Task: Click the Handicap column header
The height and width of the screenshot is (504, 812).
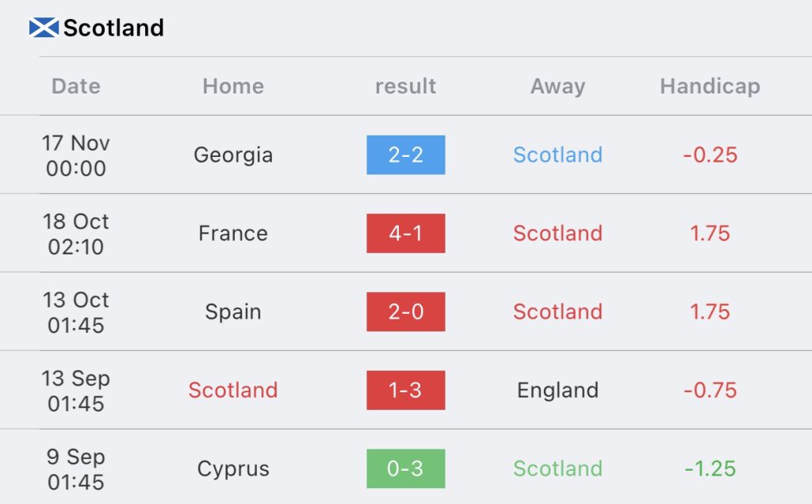Action: point(710,86)
